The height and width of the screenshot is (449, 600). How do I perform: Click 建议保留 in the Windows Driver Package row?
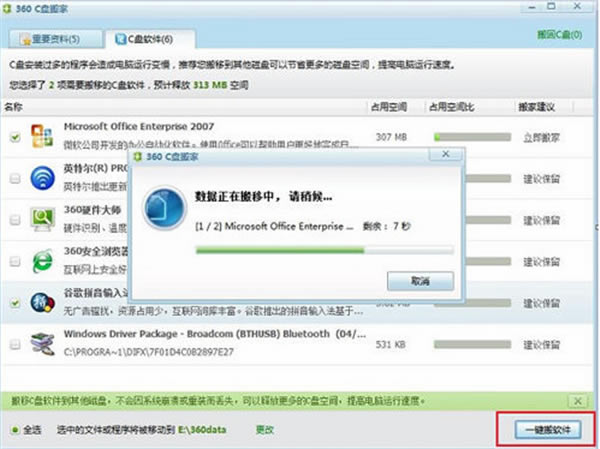click(541, 345)
